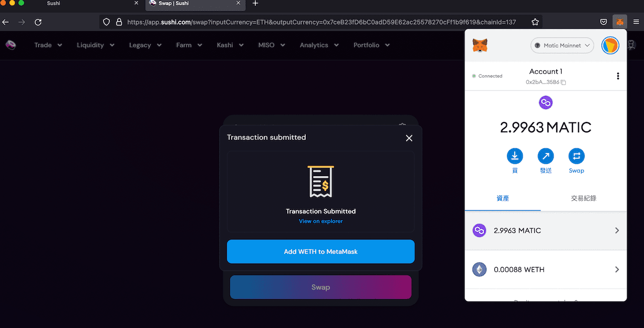The height and width of the screenshot is (328, 644).
Task: Open the Analytics dropdown menu
Action: tap(319, 45)
